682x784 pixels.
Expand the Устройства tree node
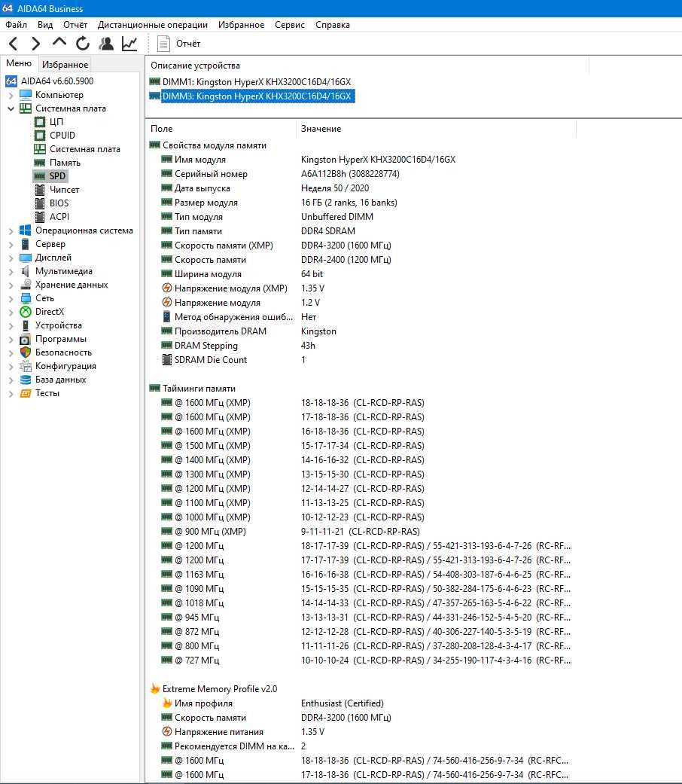[11, 325]
